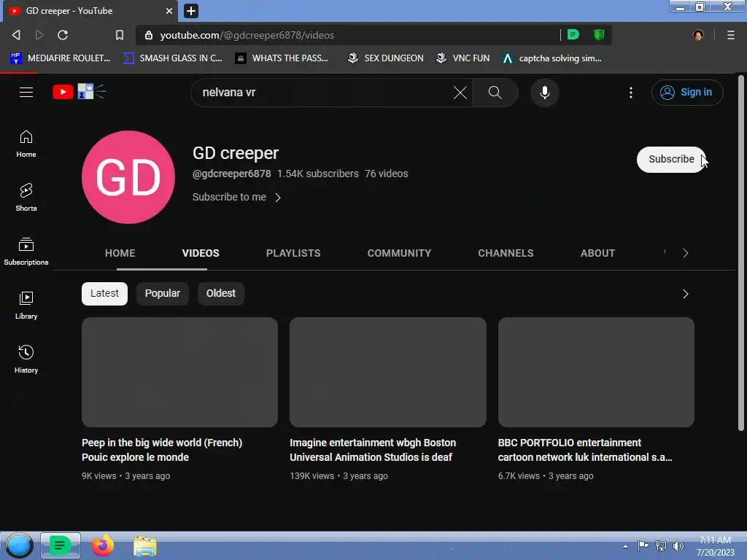Open the browser main menu icon

tap(731, 35)
